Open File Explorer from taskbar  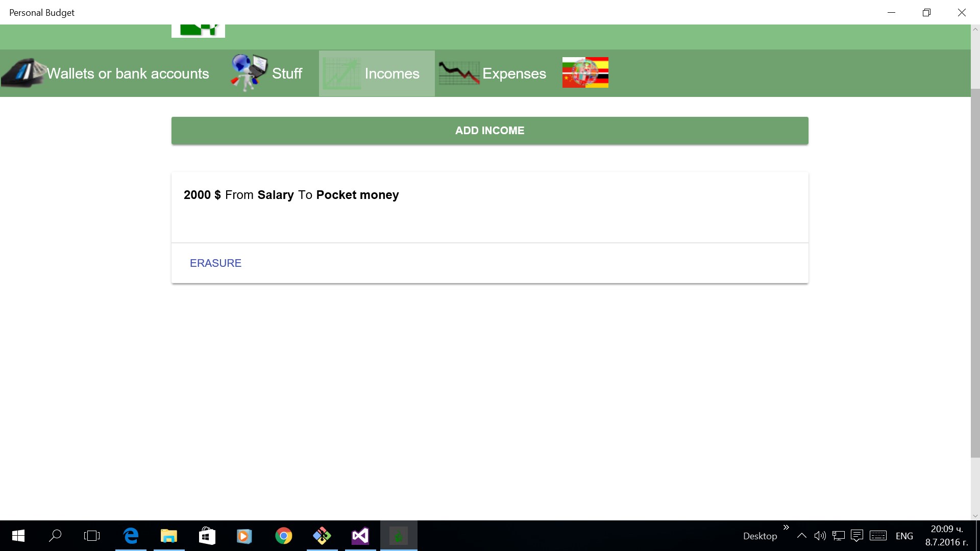(x=169, y=536)
